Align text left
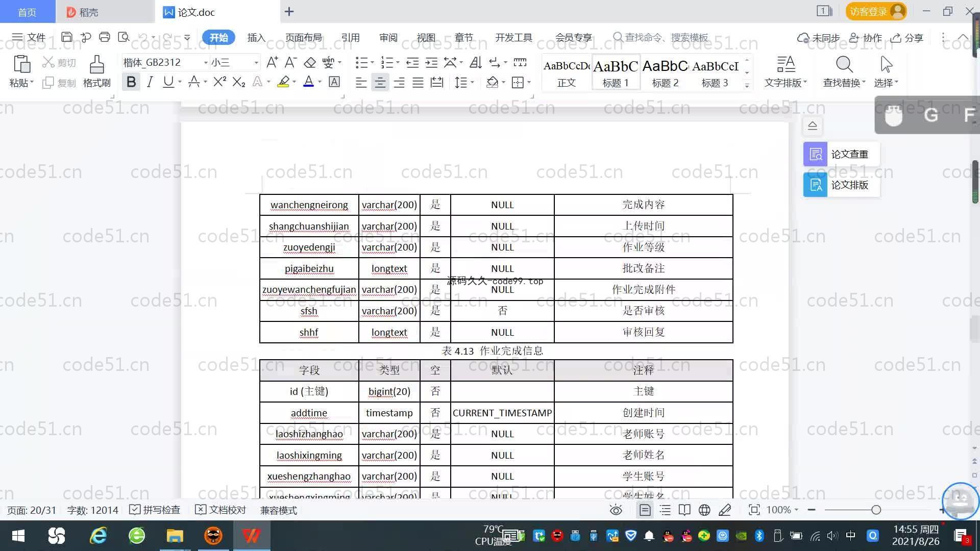The width and height of the screenshot is (980, 551). [x=361, y=82]
